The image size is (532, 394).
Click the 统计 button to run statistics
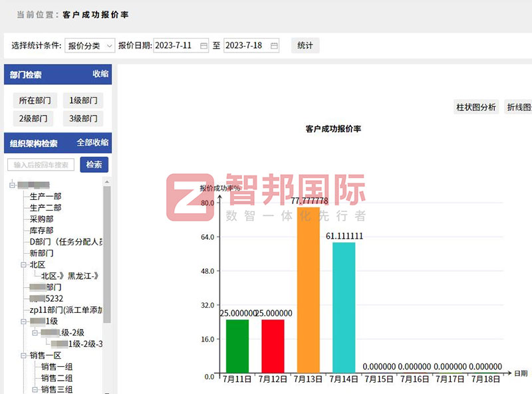[x=305, y=45]
